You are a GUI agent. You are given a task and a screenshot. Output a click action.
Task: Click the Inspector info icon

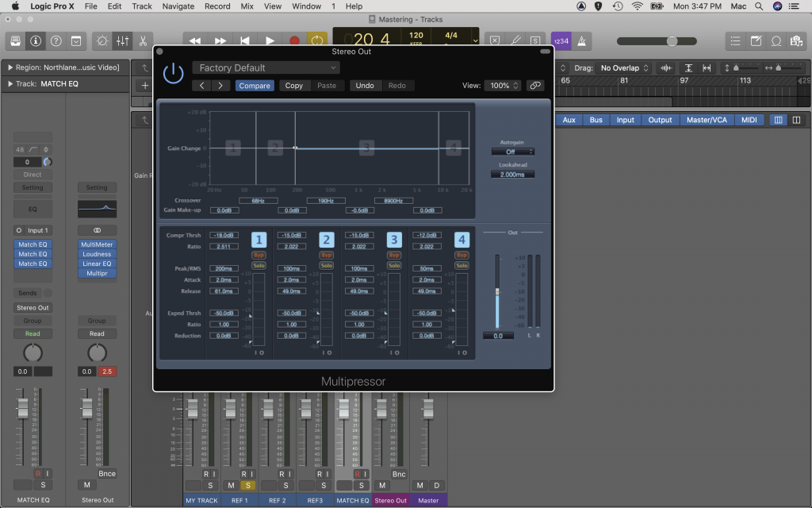35,40
